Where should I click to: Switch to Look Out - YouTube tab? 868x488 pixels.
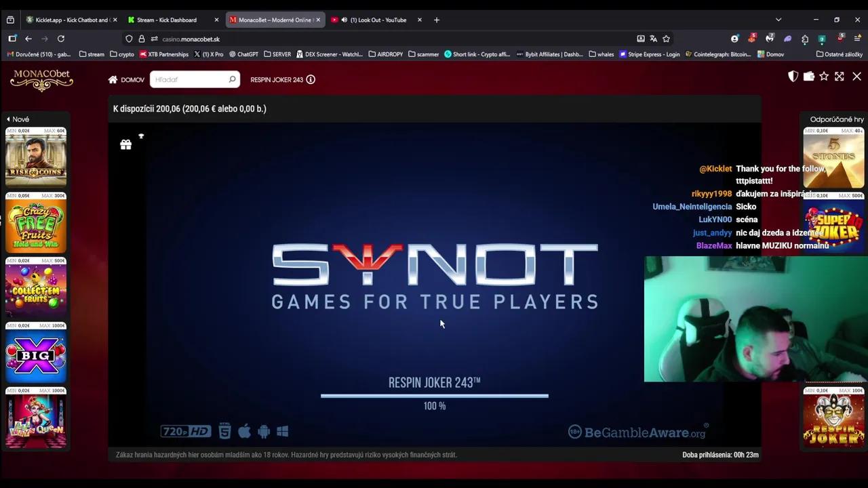click(376, 20)
